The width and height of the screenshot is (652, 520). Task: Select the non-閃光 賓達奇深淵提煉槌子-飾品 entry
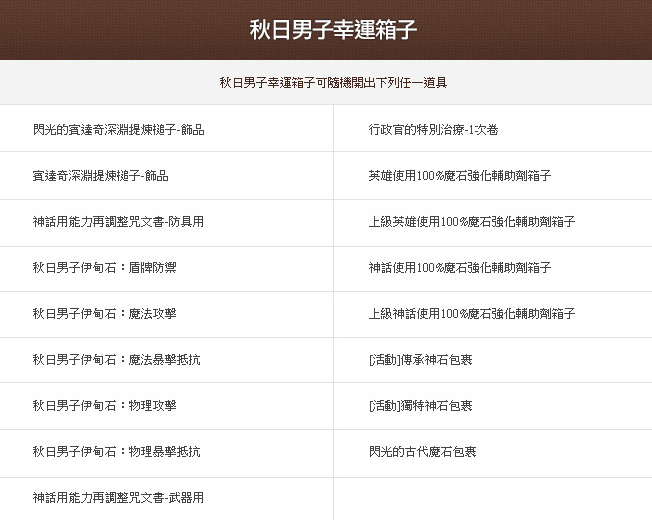(x=100, y=176)
